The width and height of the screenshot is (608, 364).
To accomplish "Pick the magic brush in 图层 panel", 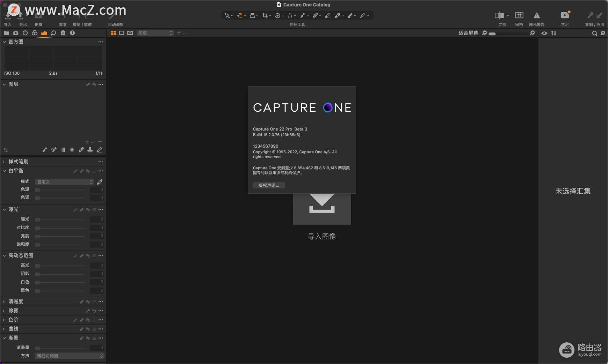I will (54, 150).
